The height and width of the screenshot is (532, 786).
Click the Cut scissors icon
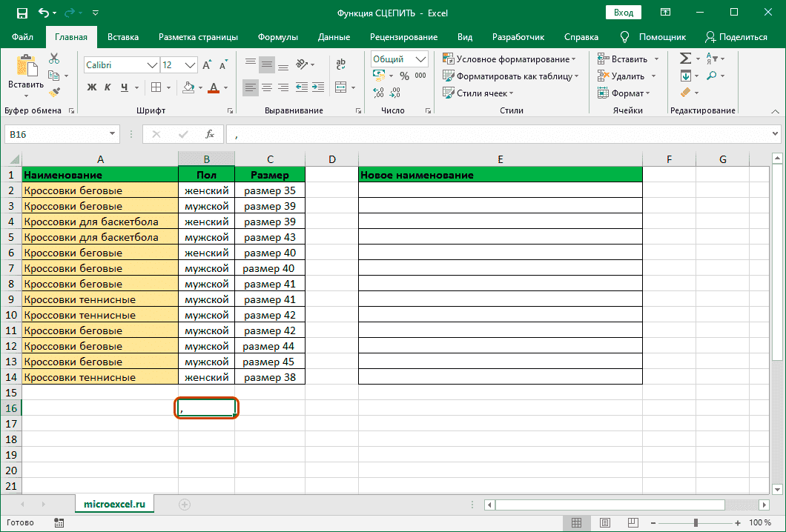[x=54, y=59]
